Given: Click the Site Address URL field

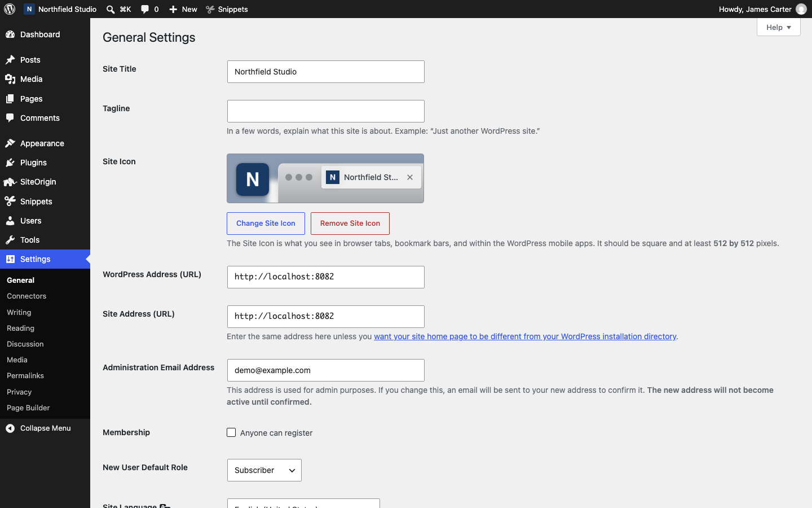Looking at the screenshot, I should tap(326, 317).
